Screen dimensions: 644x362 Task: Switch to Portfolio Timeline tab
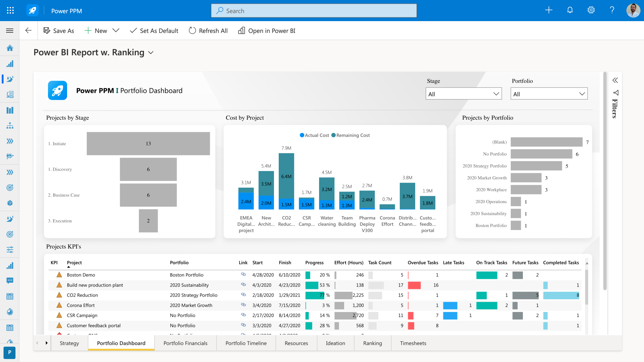246,343
